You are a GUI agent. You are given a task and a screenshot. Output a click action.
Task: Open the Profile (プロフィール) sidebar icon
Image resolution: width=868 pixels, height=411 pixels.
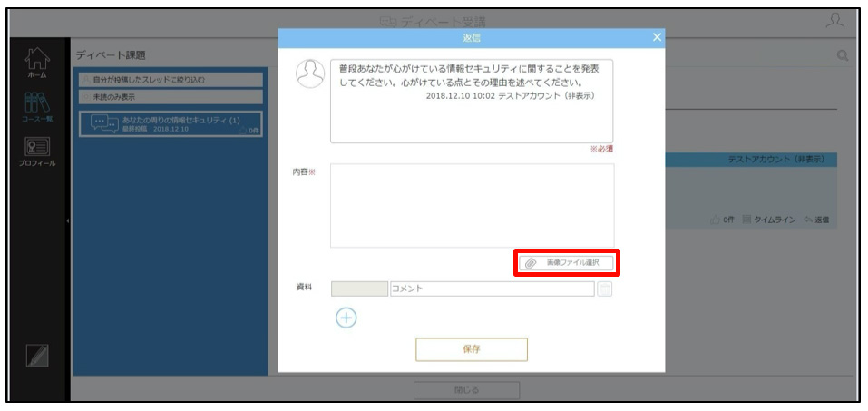pyautogui.click(x=37, y=152)
